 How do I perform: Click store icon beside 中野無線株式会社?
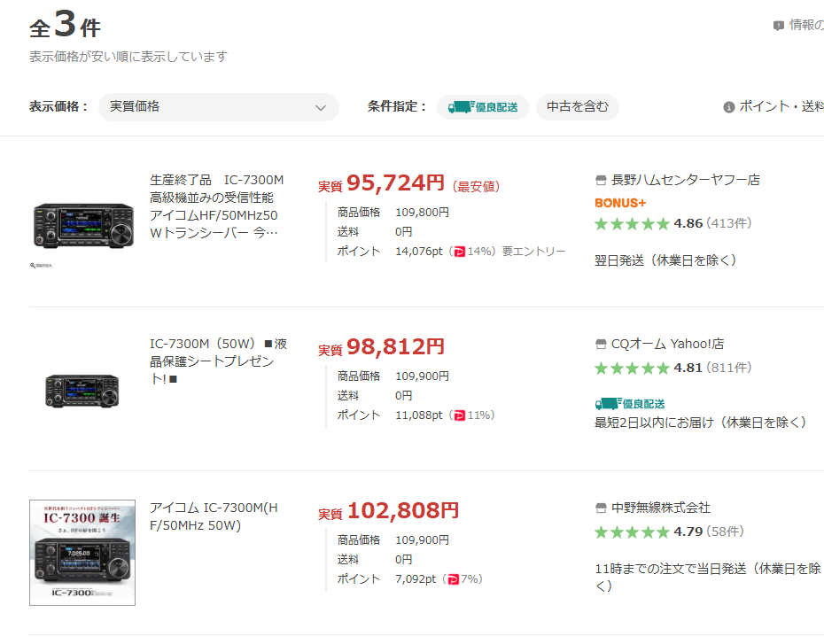601,508
